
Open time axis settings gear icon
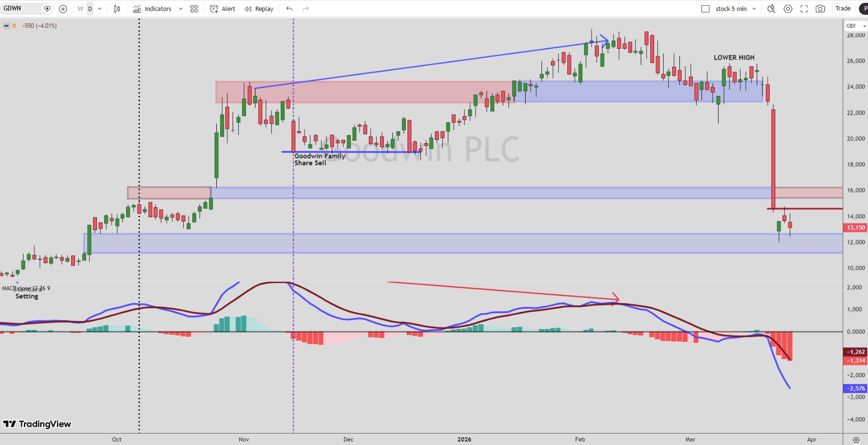pyautogui.click(x=856, y=440)
